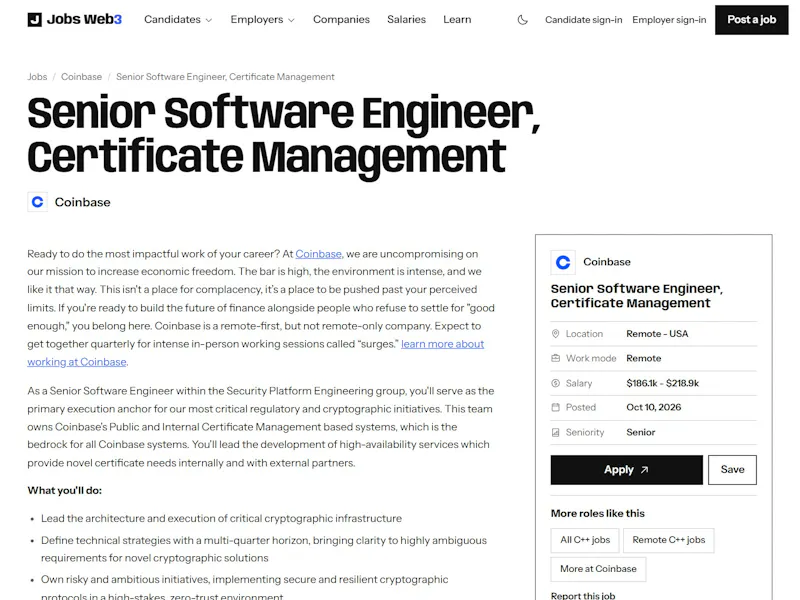Click 'Oct 10, 2026' posted date
This screenshot has height=600, width=800.
pyautogui.click(x=654, y=407)
